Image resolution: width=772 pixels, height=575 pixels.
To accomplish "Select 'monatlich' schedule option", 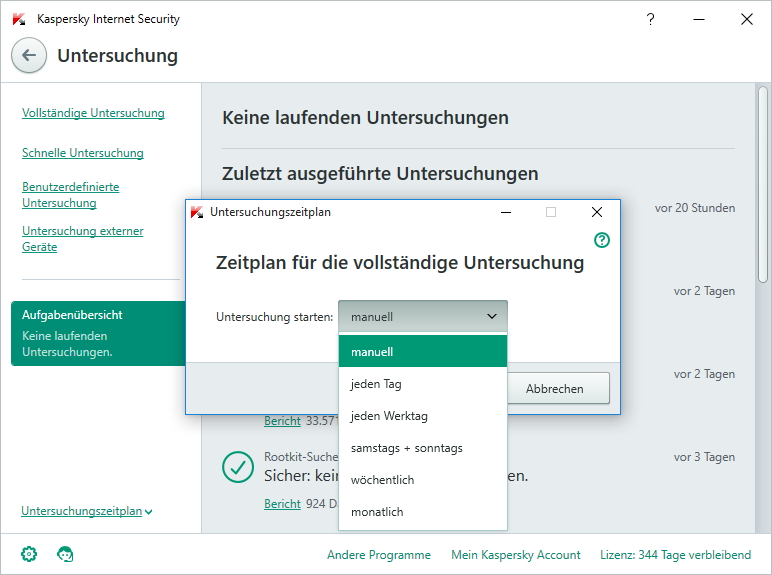I will coord(423,511).
